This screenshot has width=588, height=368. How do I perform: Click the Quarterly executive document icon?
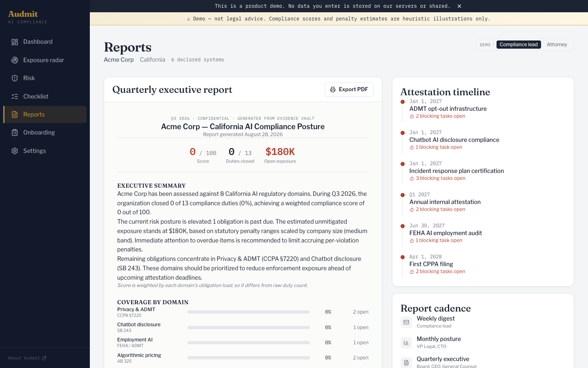coord(406,363)
